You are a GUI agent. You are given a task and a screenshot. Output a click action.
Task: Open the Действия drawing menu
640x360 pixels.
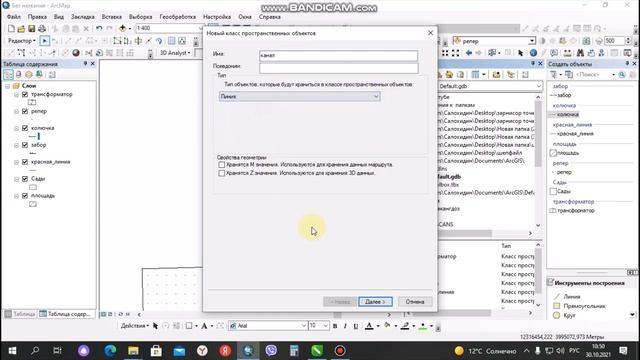[x=135, y=326]
